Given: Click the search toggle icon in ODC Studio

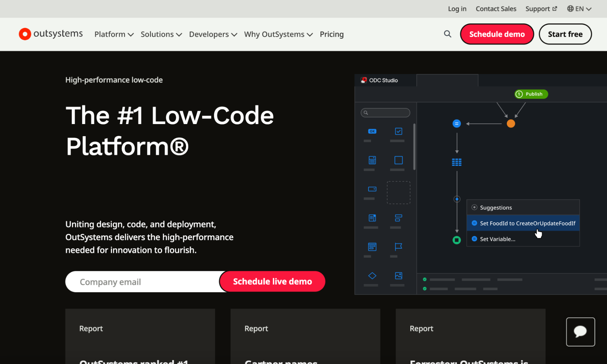Looking at the screenshot, I should tap(366, 113).
